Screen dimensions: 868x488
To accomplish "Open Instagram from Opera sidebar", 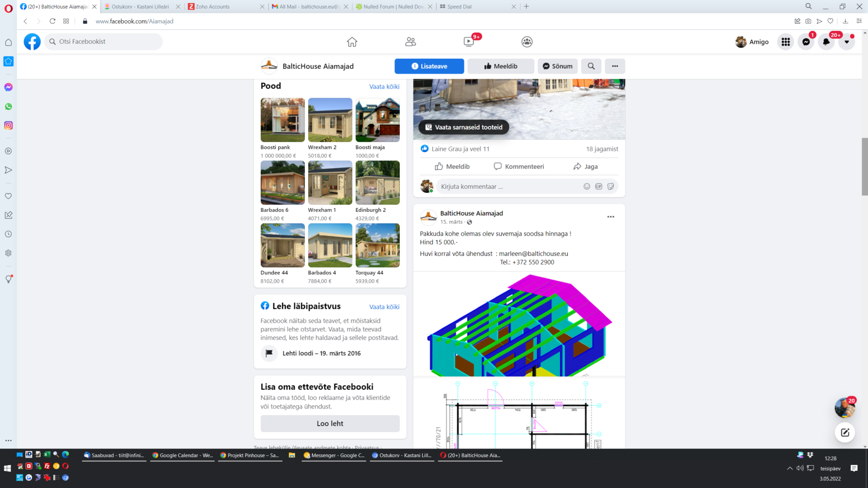I will [x=8, y=125].
